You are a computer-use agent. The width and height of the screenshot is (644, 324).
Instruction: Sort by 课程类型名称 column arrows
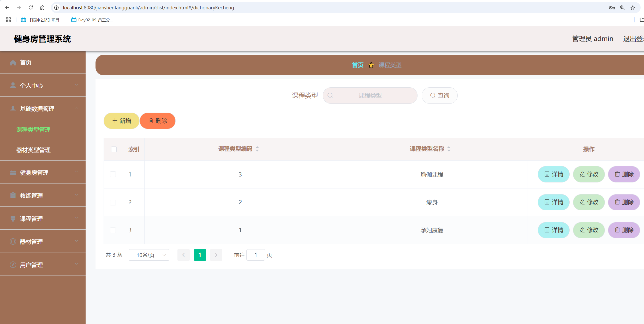coord(449,149)
